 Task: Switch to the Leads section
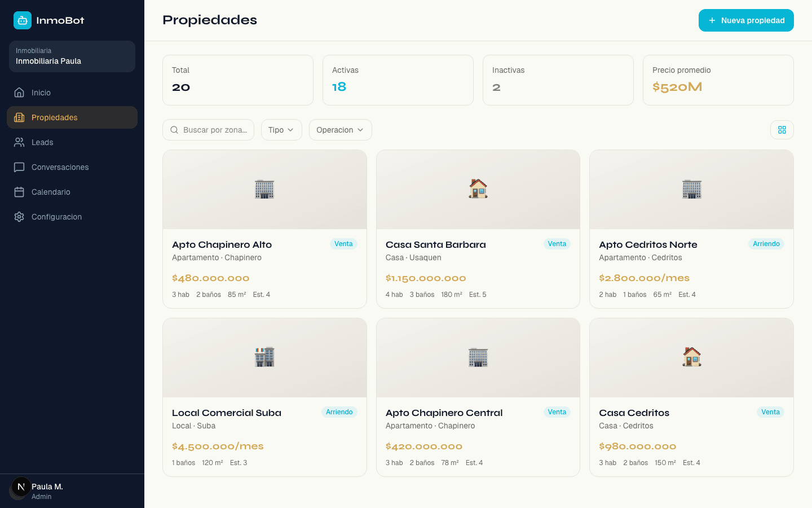tap(42, 142)
